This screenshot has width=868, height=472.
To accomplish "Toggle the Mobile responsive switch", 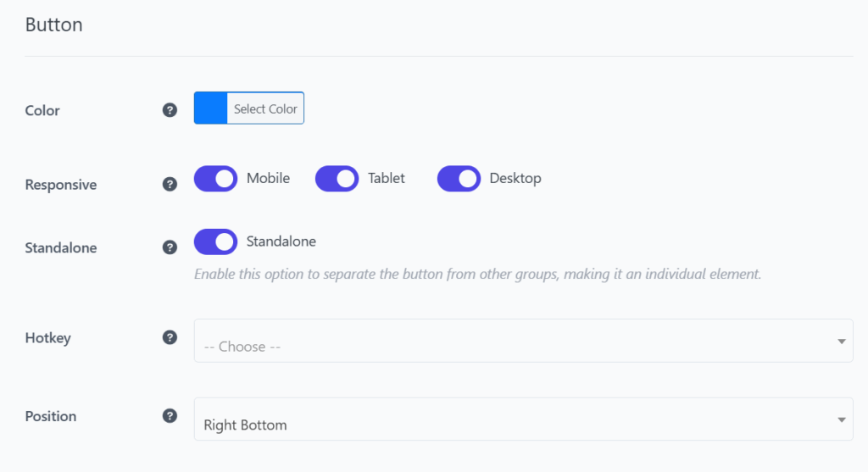I will pyautogui.click(x=216, y=179).
